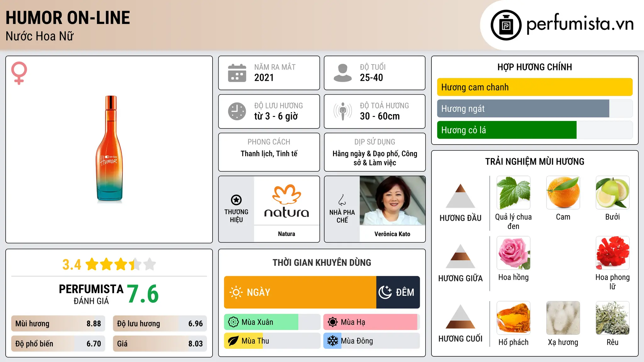
Task: Click the Giá 8.03 score bar
Action: [160, 344]
